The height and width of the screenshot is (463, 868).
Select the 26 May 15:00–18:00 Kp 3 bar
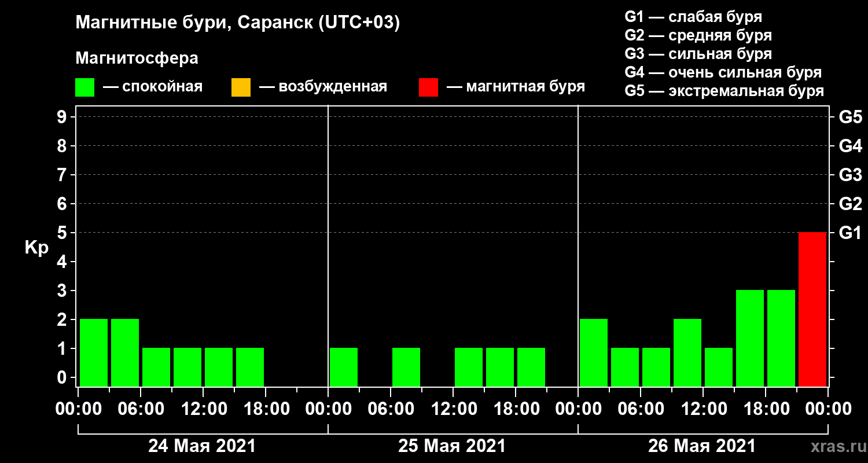coord(750,339)
